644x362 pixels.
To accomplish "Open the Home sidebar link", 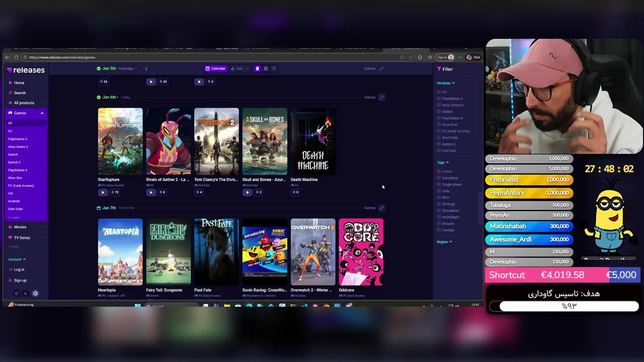I will [x=19, y=83].
